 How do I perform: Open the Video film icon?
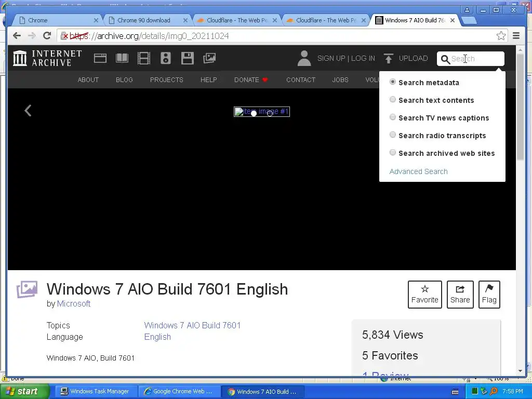tap(144, 58)
